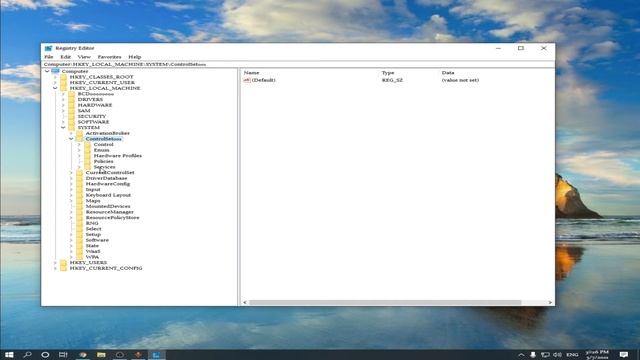Collapse the HKEY_LOCAL_MACHINE hive
The image size is (640, 360).
click(55, 88)
